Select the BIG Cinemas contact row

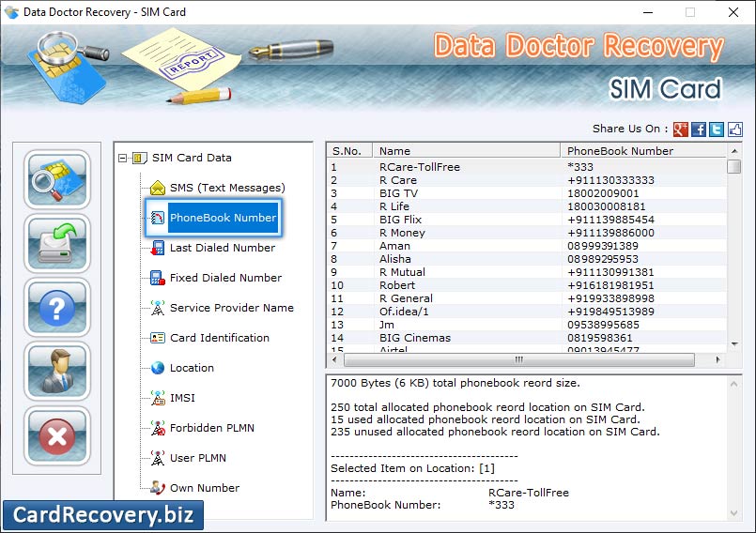click(x=527, y=338)
